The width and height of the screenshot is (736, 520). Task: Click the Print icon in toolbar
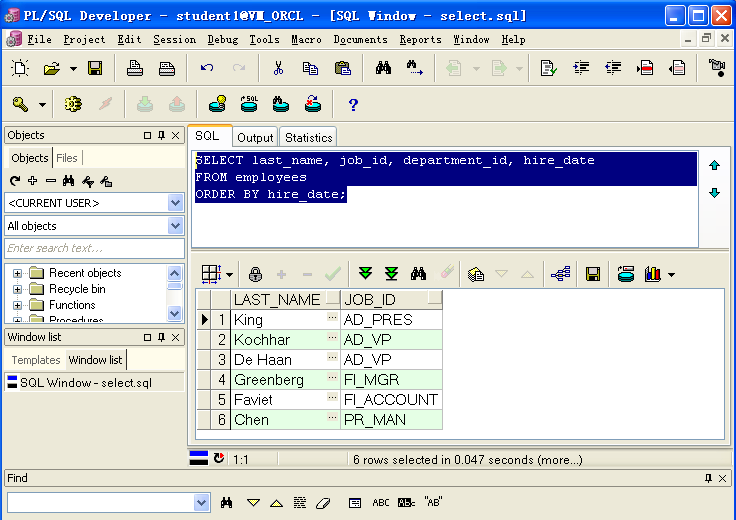point(135,69)
